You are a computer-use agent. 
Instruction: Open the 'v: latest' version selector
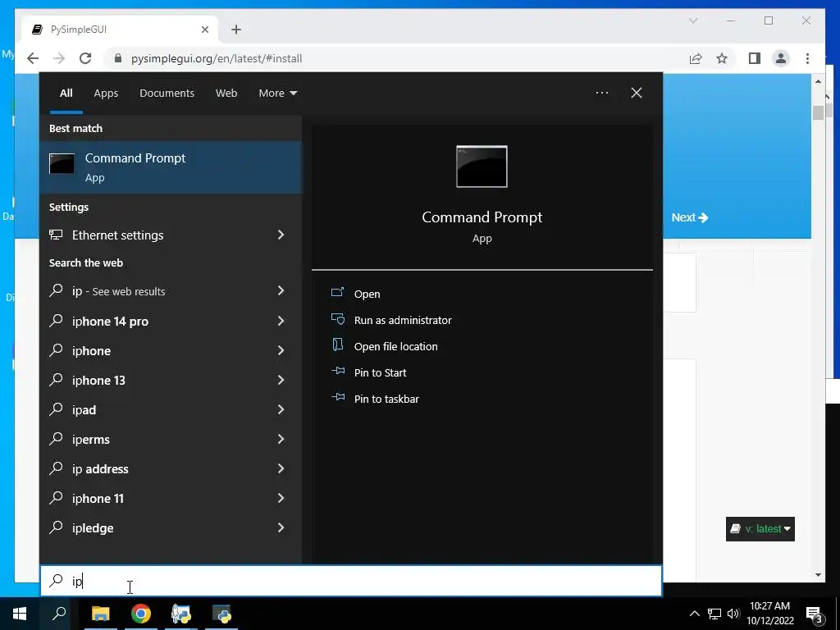760,529
